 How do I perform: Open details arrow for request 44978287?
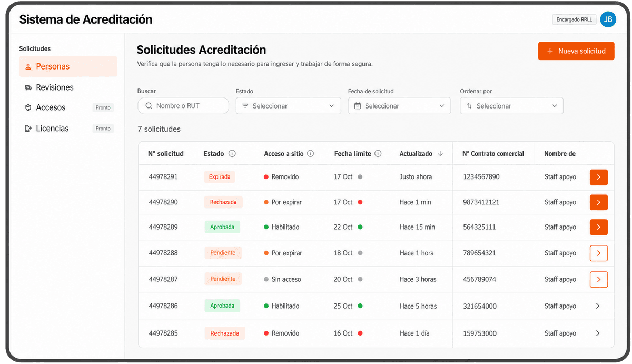pos(598,279)
